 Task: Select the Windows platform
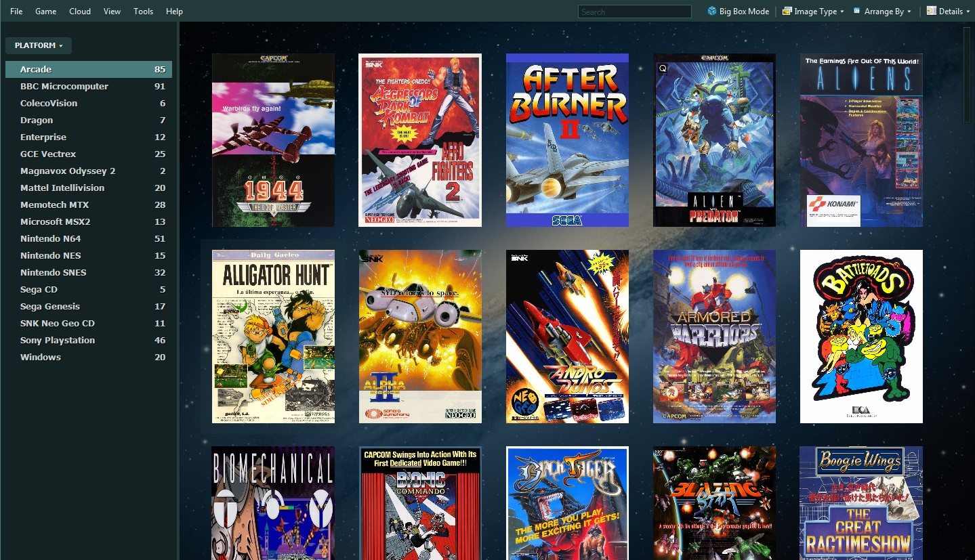coord(89,357)
